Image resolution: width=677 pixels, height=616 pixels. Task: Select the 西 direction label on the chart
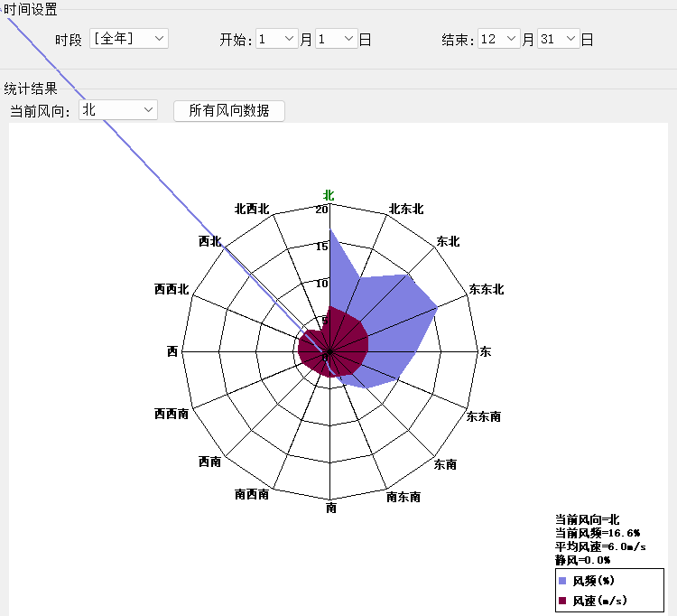click(172, 351)
